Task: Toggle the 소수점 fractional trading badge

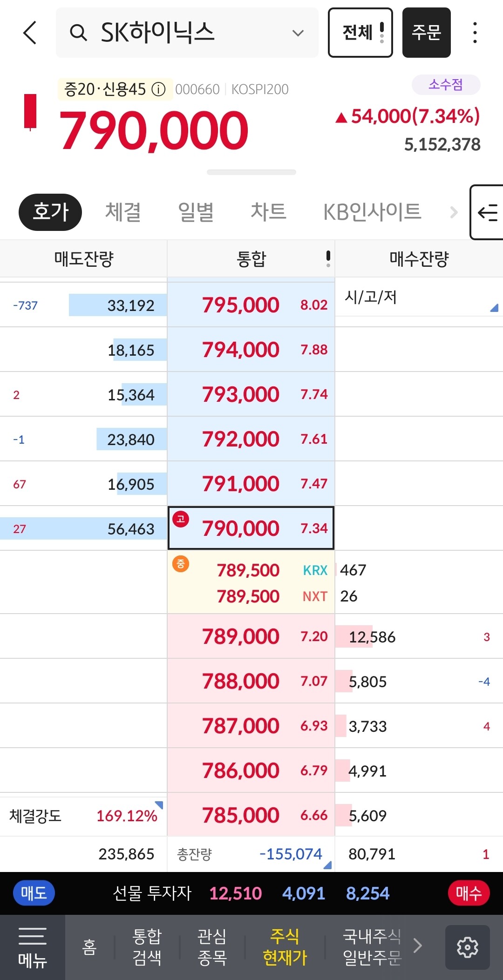Action: pyautogui.click(x=446, y=85)
